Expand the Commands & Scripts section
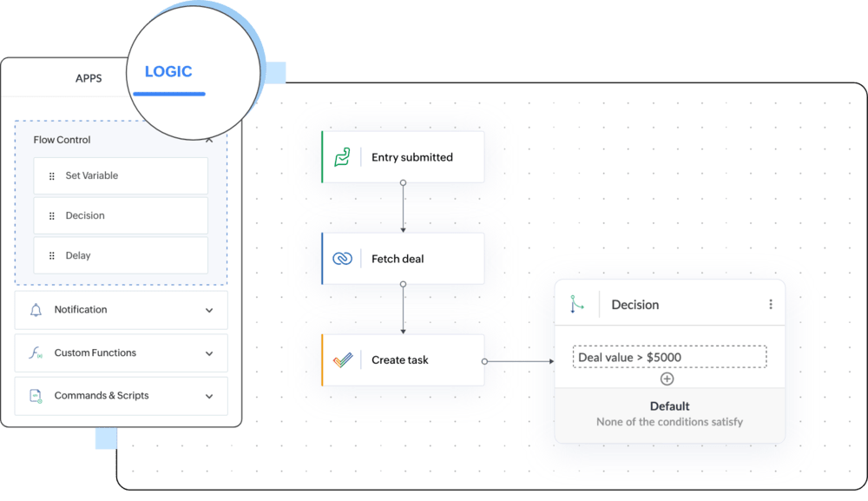This screenshot has width=868, height=501. click(209, 396)
